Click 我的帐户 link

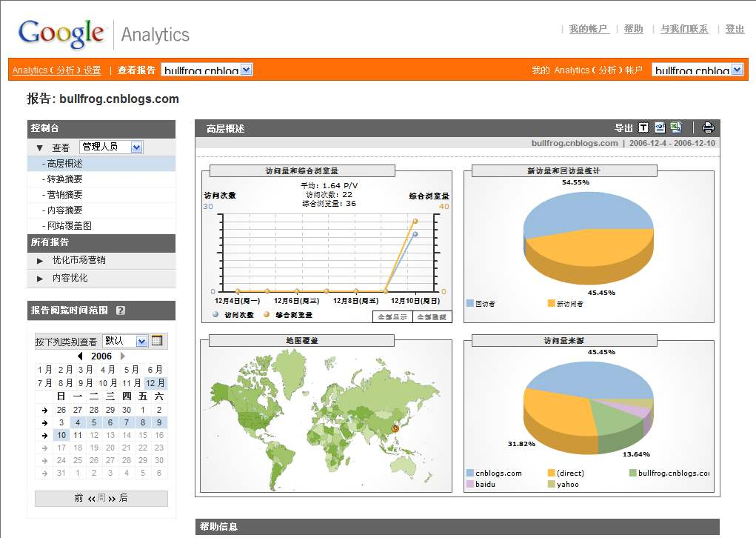[588, 29]
